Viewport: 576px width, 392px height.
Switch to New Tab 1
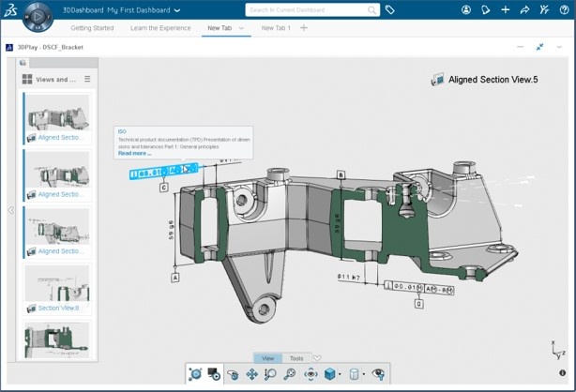coord(276,28)
